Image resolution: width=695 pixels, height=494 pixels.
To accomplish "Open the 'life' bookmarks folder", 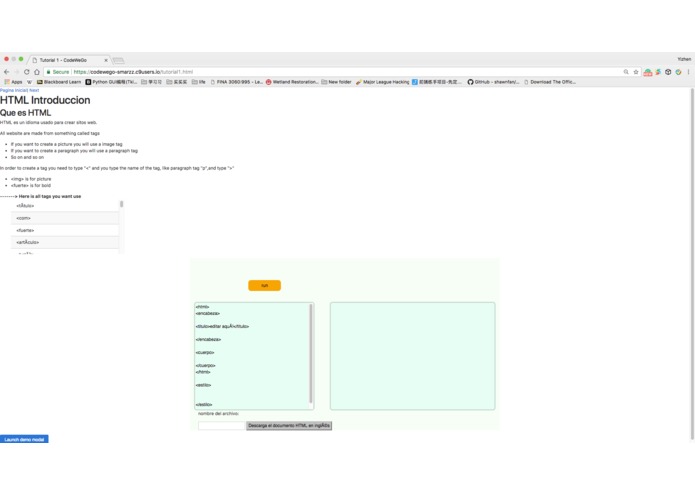I will tap(199, 82).
